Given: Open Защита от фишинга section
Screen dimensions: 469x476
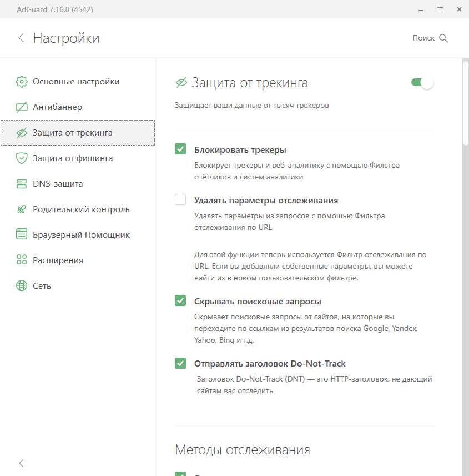Looking at the screenshot, I should 78,158.
